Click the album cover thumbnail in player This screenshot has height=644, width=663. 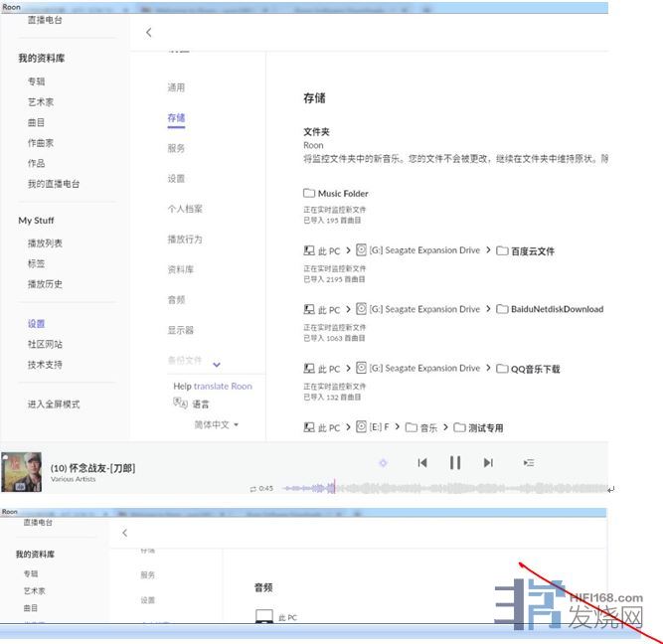[22, 472]
